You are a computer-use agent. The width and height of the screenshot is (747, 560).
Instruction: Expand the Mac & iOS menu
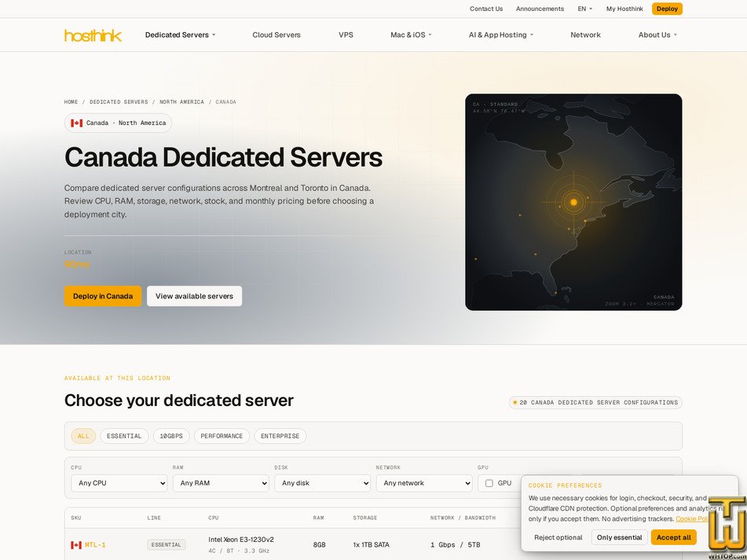click(411, 35)
